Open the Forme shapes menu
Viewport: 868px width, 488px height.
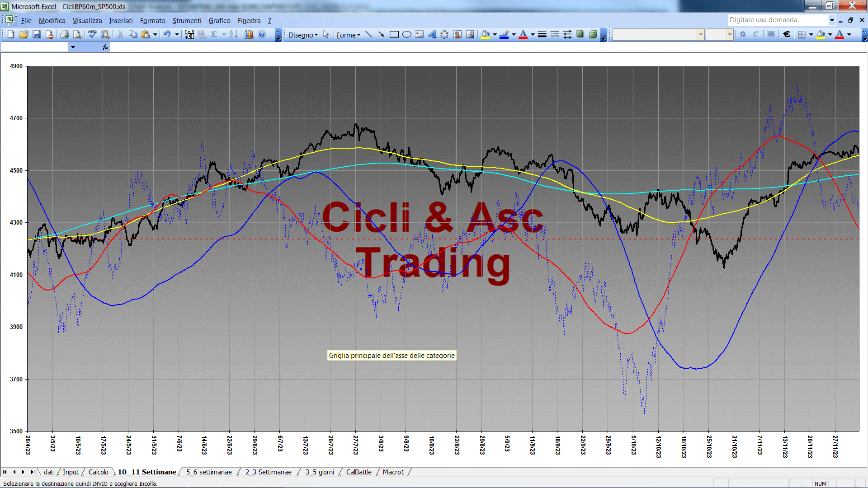pyautogui.click(x=348, y=35)
